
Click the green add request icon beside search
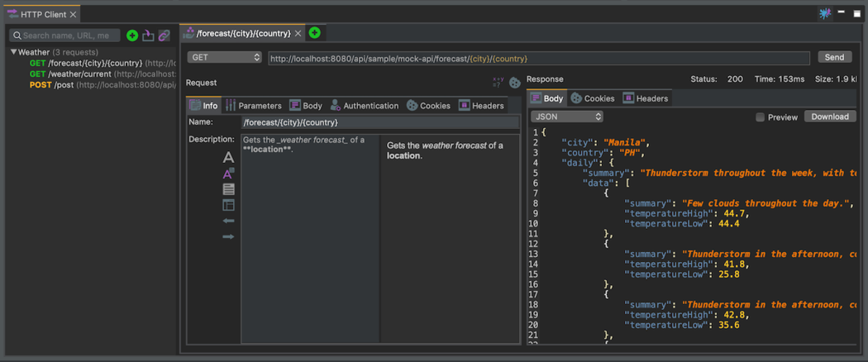click(132, 36)
